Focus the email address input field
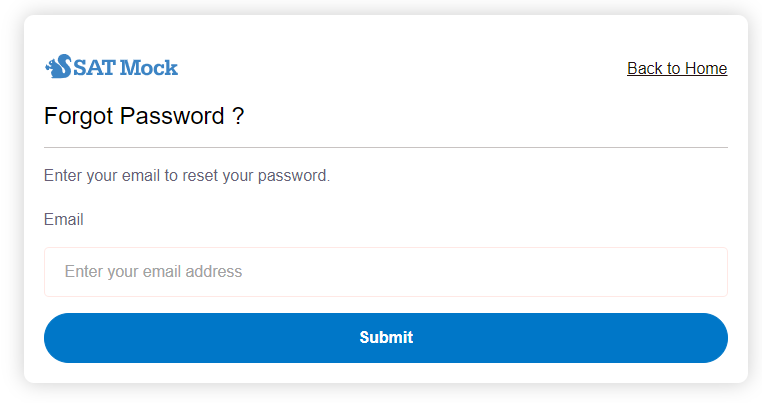The height and width of the screenshot is (403, 762). pyautogui.click(x=386, y=272)
